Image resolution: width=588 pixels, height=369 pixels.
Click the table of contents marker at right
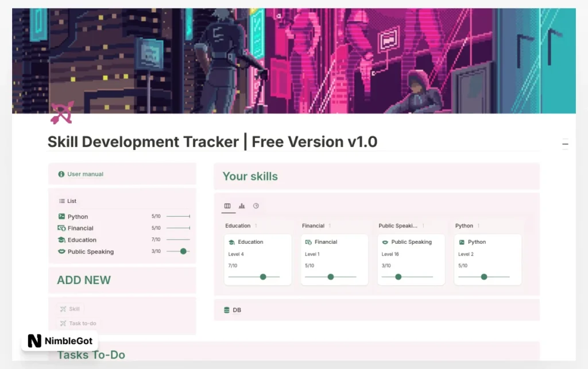(565, 144)
